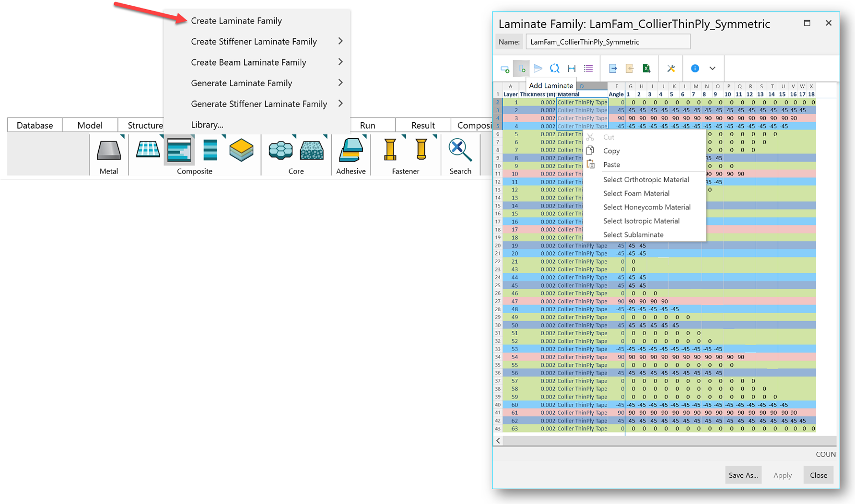Screen dimensions: 855x504
Task: Expand the Create Beam Laminate Family submenu arrow
Action: click(x=340, y=62)
